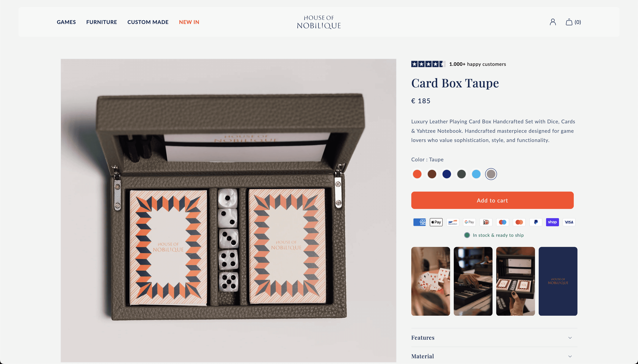View the playing cards in hand thumbnail
This screenshot has width=638, height=364.
tap(431, 281)
